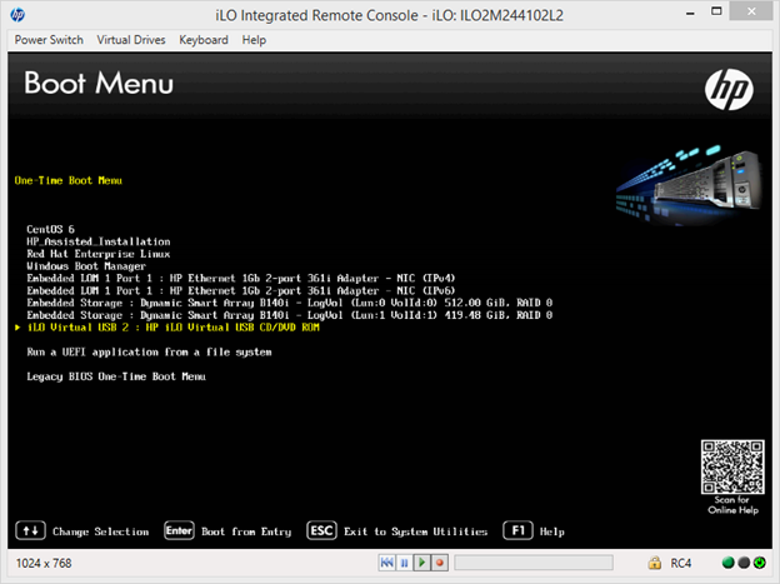The image size is (780, 584).
Task: Select Embedded LOM NIC (IPv4) entry
Action: pos(241,278)
